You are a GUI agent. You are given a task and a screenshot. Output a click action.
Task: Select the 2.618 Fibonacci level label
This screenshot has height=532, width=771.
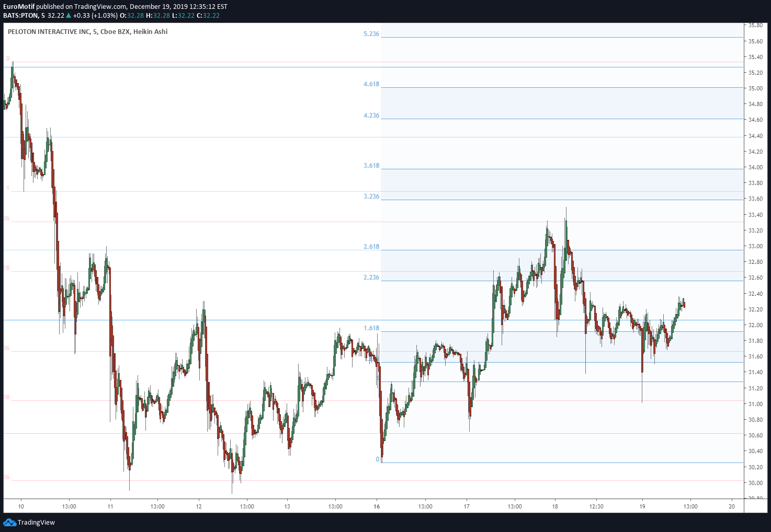tap(371, 247)
